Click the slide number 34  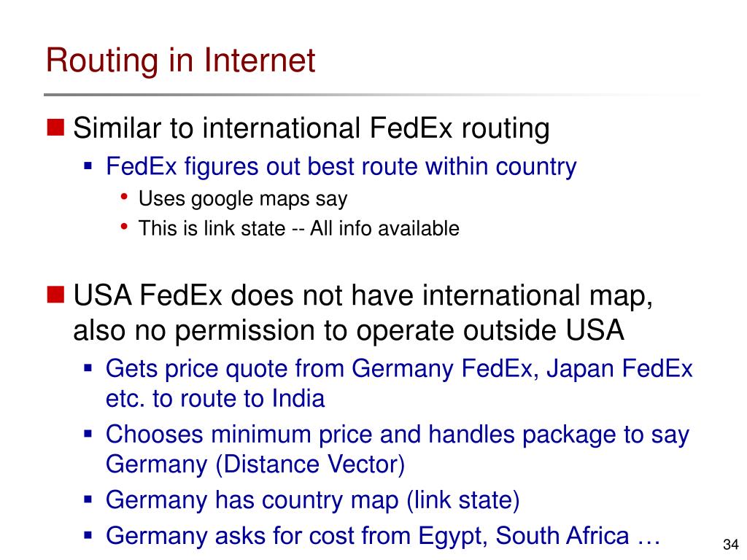click(x=730, y=544)
